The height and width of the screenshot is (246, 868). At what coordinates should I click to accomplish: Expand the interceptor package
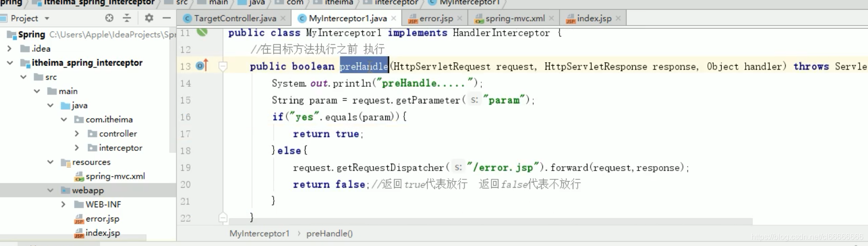coord(77,148)
